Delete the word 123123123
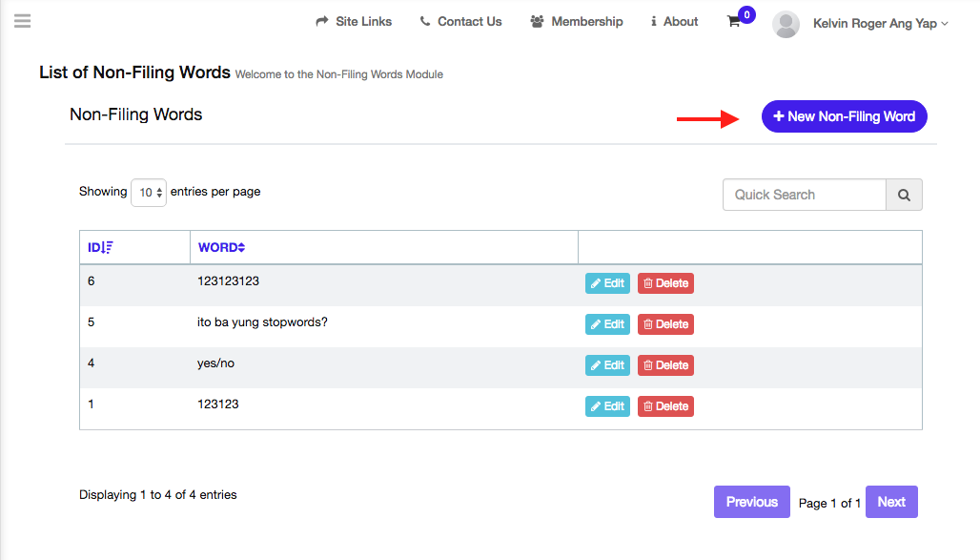 point(665,283)
